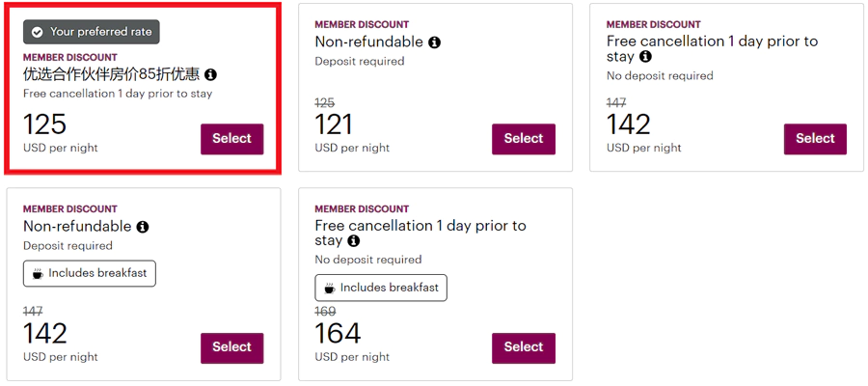Viewport: 868px width, 386px height.
Task: Click info icon on 164 USD free cancellation rate
Action: (x=354, y=241)
